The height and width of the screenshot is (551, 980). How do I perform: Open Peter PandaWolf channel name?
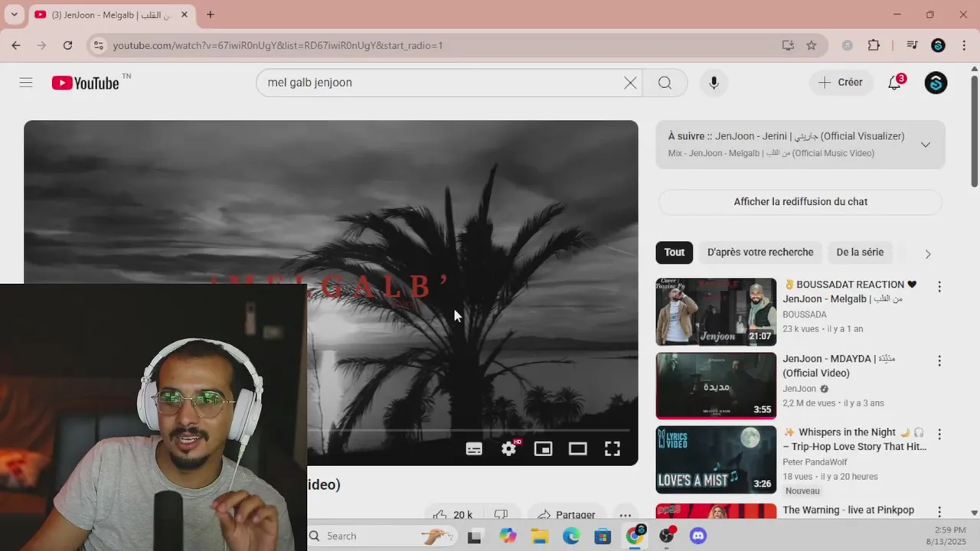[x=815, y=462]
